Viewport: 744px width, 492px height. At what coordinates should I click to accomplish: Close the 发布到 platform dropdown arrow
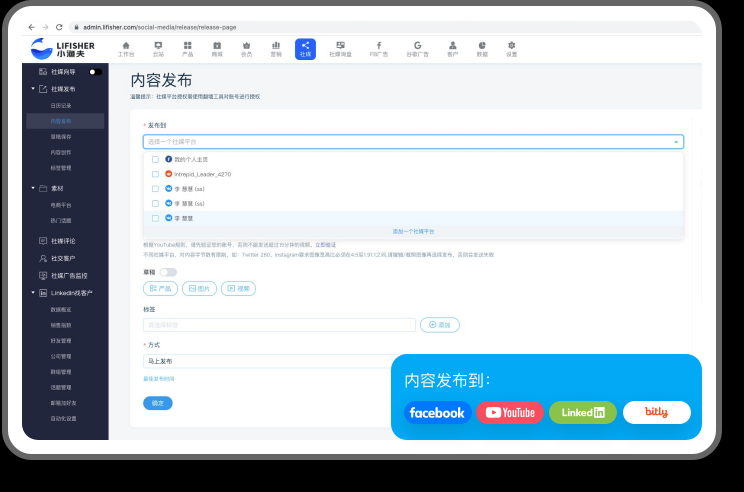(676, 142)
